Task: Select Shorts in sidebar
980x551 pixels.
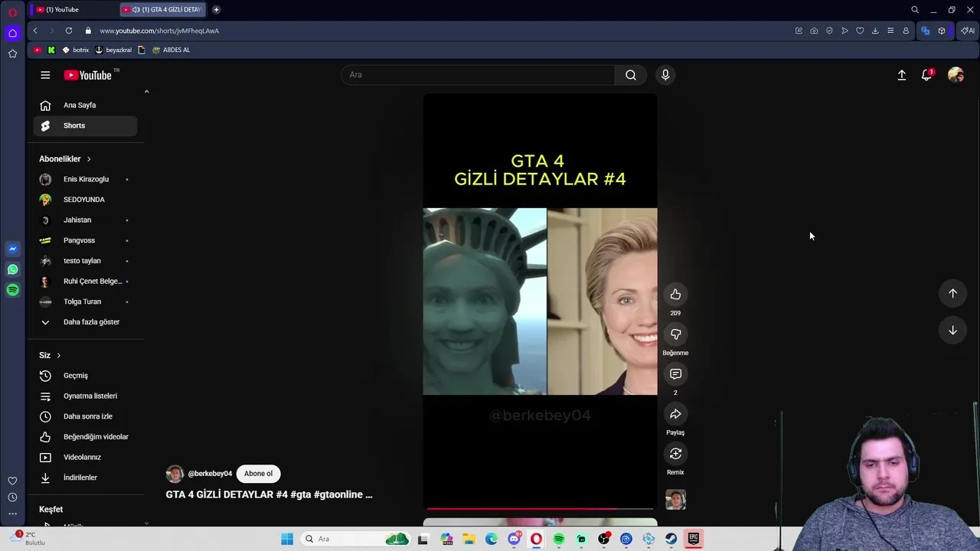Action: (85, 126)
